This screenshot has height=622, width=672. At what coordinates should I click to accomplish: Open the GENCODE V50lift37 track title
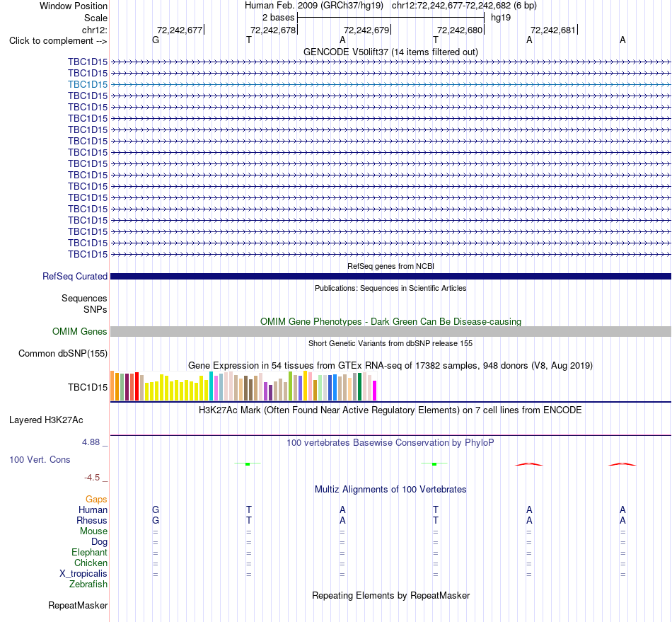pyautogui.click(x=390, y=52)
